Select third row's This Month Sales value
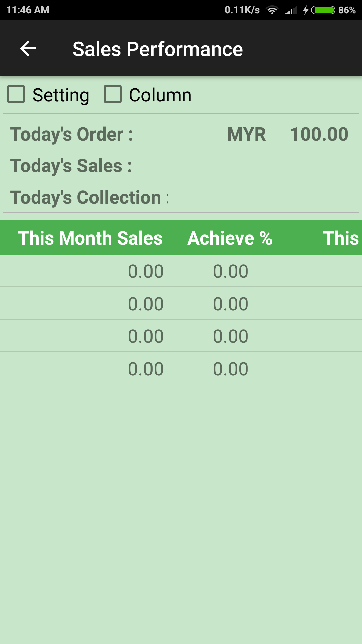Image resolution: width=362 pixels, height=644 pixels. pos(145,336)
